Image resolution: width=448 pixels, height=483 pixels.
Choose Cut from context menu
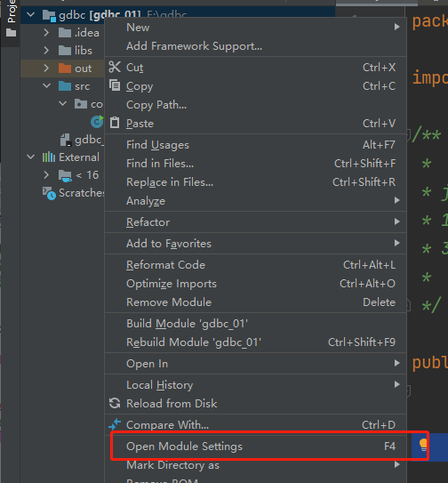tap(256, 67)
